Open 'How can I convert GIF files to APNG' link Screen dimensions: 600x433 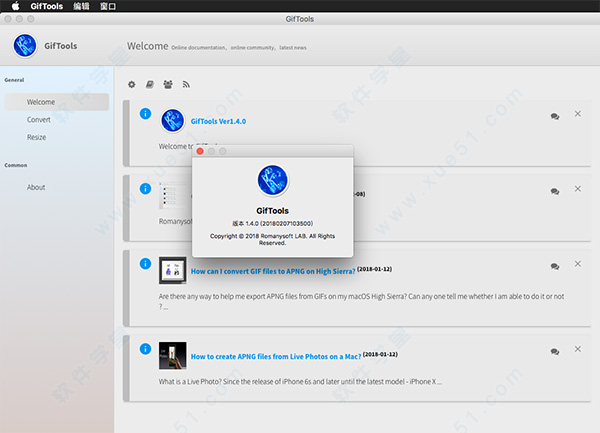tap(273, 271)
